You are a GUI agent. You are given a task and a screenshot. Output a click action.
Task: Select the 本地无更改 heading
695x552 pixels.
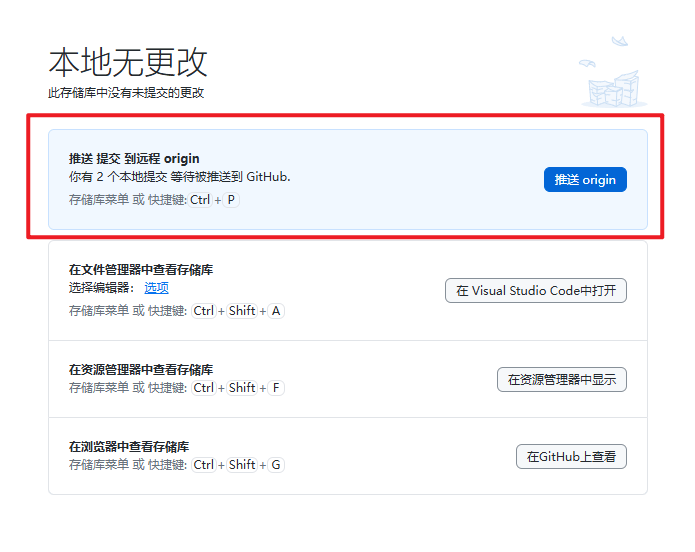point(128,62)
